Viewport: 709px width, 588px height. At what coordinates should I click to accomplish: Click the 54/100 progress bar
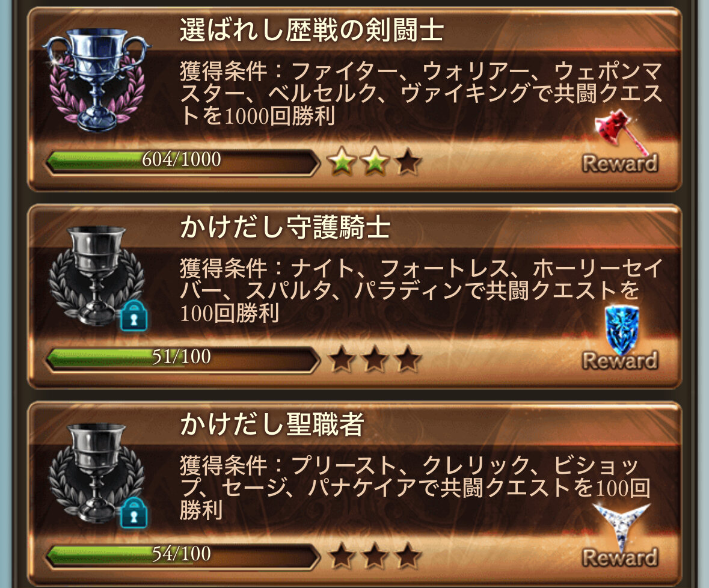[x=182, y=555]
